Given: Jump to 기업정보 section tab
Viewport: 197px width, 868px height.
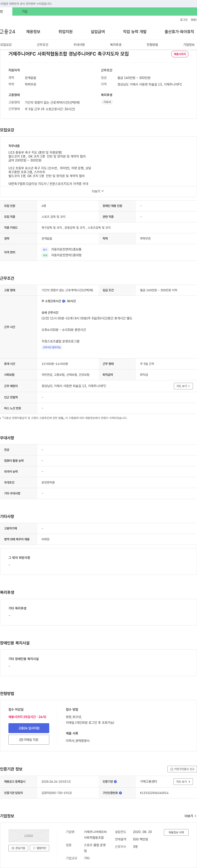Looking at the screenshot, I should pos(189,45).
